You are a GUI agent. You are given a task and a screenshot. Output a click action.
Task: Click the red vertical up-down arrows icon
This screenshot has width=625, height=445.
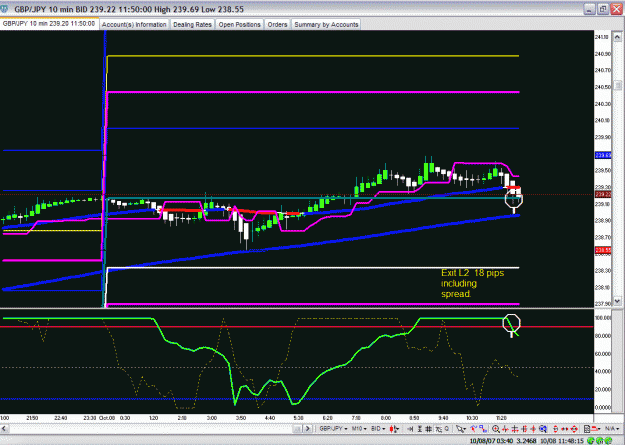(556, 429)
